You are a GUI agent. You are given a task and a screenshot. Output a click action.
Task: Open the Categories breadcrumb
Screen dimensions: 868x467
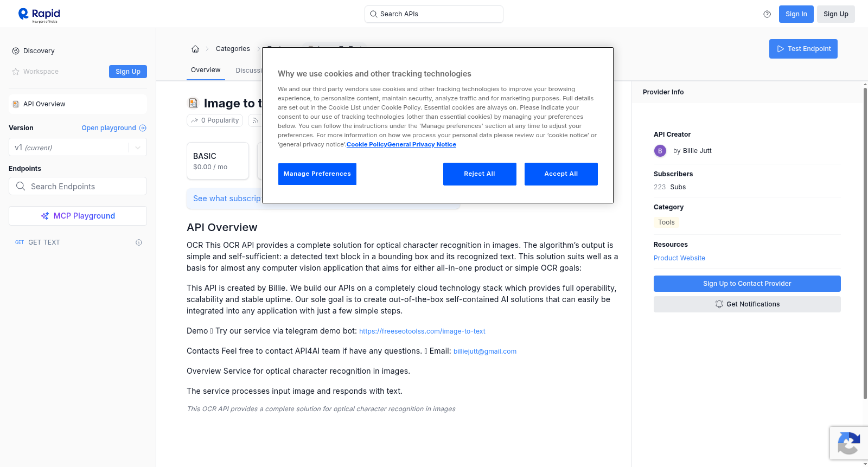click(x=233, y=49)
